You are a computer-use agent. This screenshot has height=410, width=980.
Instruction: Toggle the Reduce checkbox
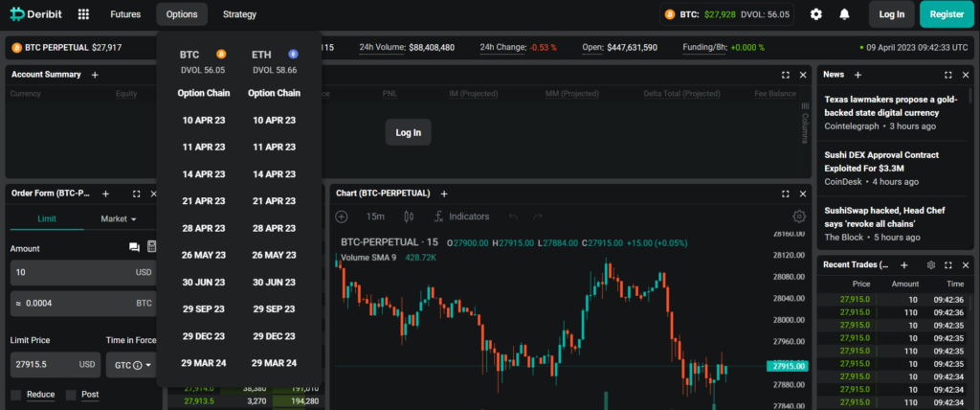(15, 395)
